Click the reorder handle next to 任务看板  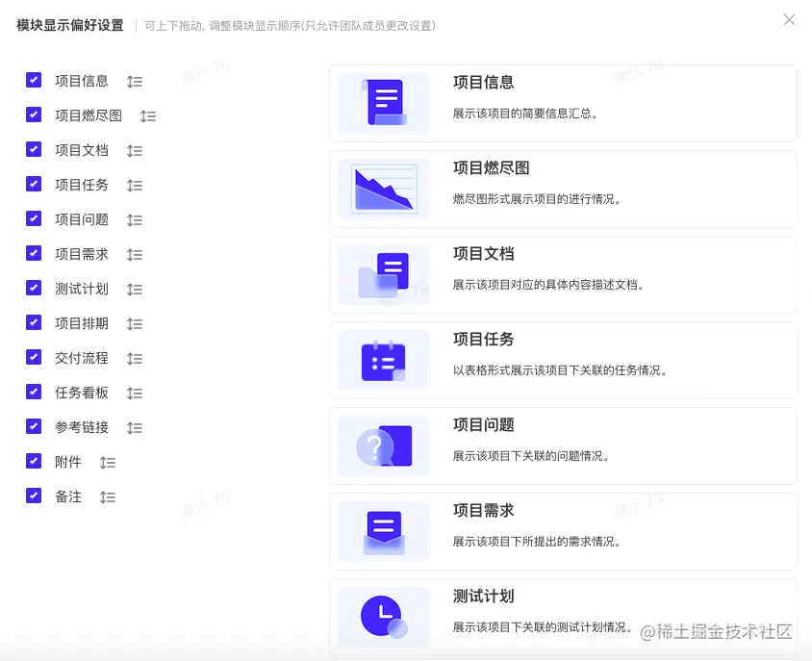134,393
